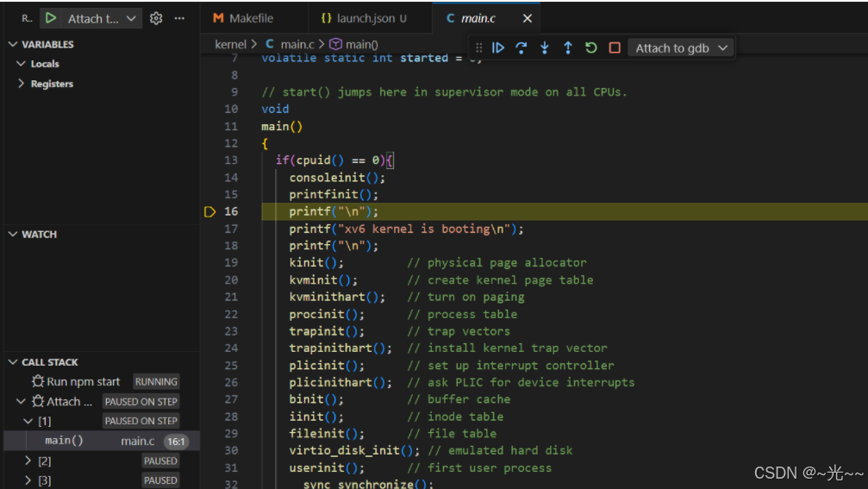Open the debug view more actions menu

tap(179, 18)
